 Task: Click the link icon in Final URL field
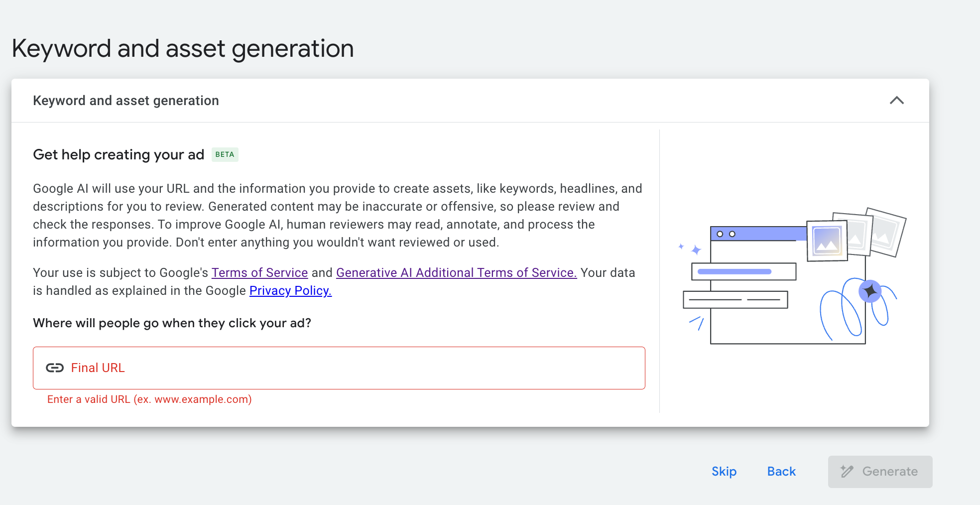coord(55,368)
